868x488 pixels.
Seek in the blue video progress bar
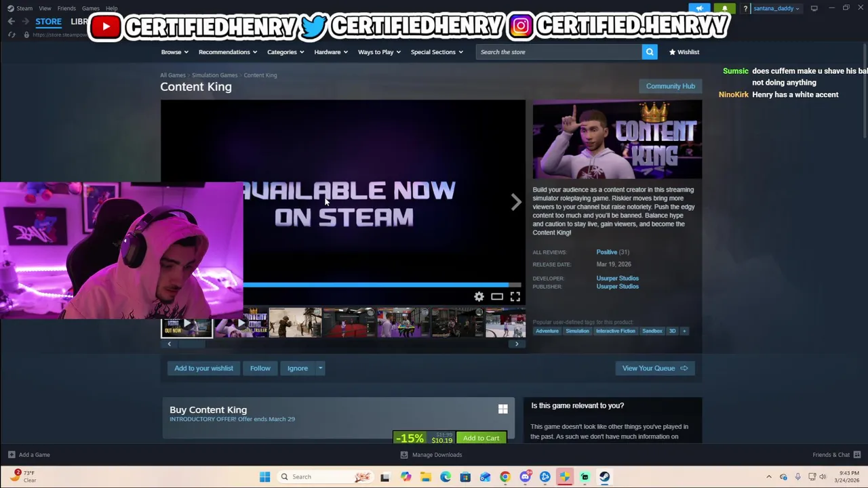(382, 285)
